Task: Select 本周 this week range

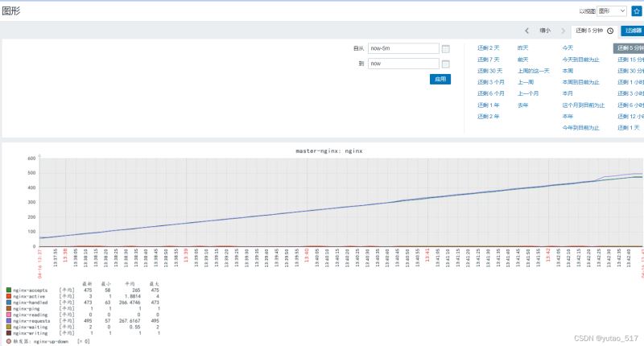Action: (x=568, y=71)
